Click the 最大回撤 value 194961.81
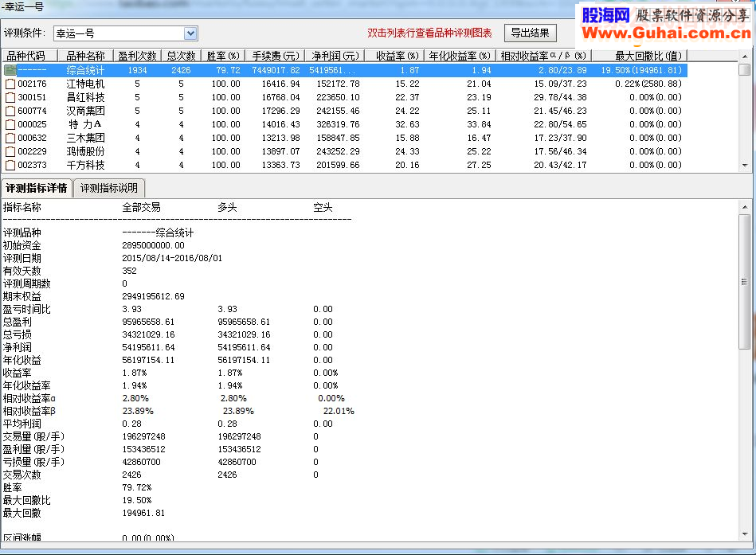The height and width of the screenshot is (555, 756). point(143,513)
